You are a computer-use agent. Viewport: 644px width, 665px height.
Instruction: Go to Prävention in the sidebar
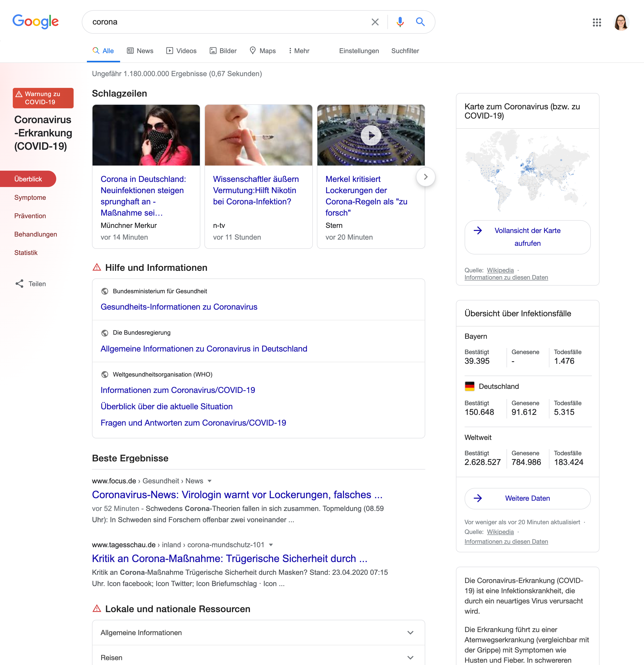(x=30, y=216)
